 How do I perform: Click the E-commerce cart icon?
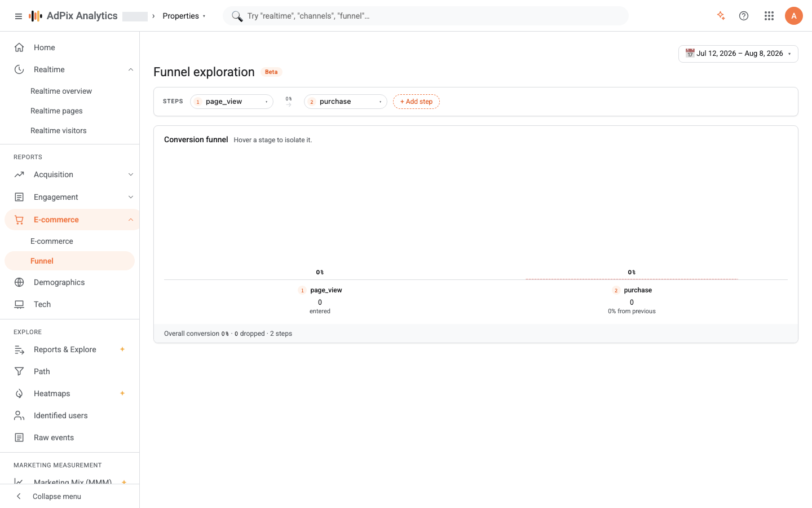pyautogui.click(x=19, y=220)
